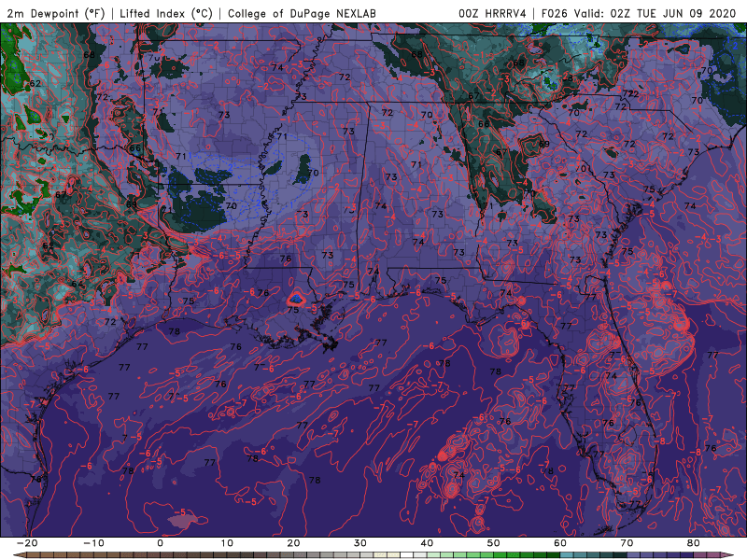747x560 pixels.
Task: Click the '30' color scale label
Action: [x=360, y=543]
